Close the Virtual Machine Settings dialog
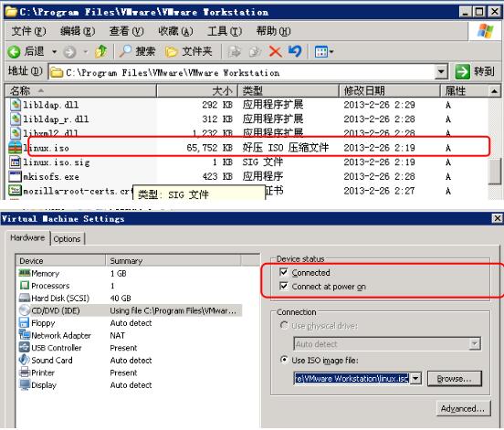 coord(497,218)
